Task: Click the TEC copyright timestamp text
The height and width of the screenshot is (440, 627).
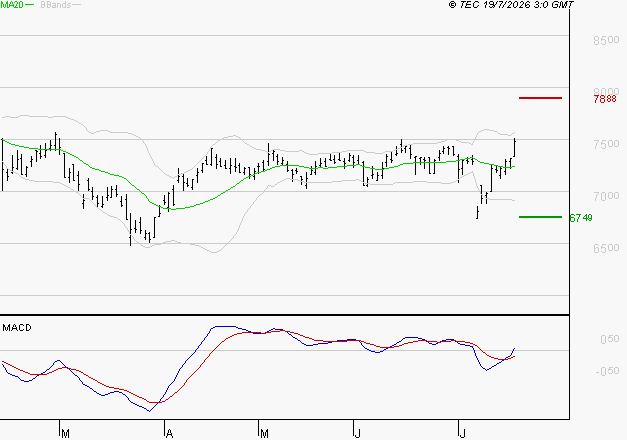Action: point(511,5)
